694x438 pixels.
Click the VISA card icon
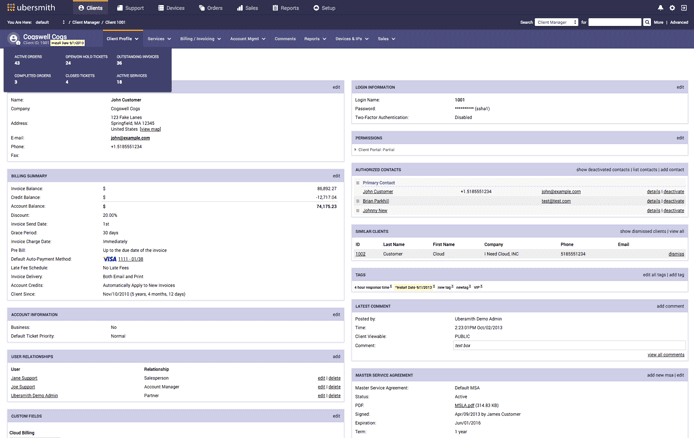point(109,259)
